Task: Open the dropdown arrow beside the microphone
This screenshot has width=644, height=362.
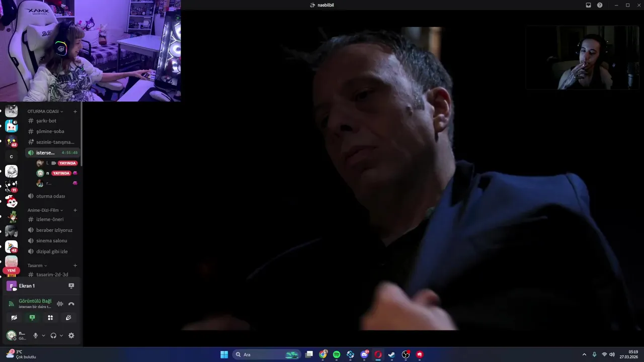Action: (x=43, y=335)
